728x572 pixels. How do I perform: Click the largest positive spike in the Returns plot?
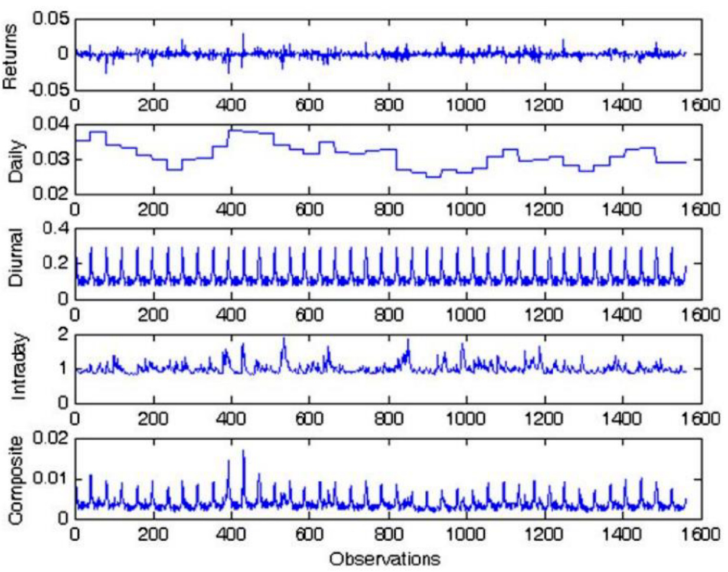(243, 35)
